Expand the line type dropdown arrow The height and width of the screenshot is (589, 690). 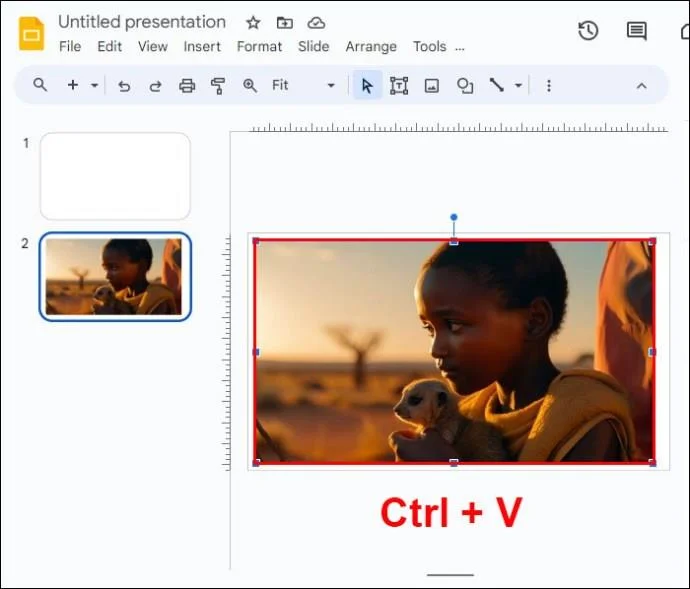(x=518, y=85)
